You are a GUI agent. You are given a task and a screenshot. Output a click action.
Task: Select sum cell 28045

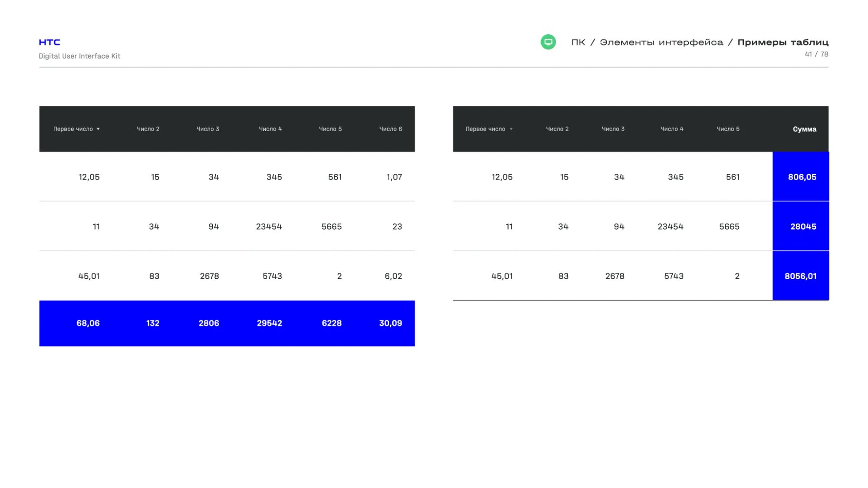tap(801, 226)
